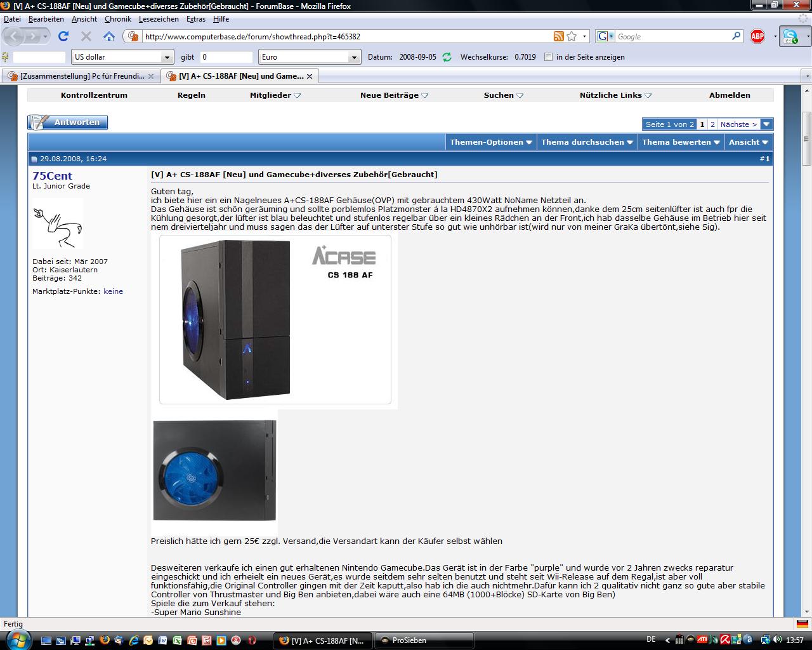Expand the Thema durchsuchen dropdown
Viewport: 812px width, 650px height.
587,142
